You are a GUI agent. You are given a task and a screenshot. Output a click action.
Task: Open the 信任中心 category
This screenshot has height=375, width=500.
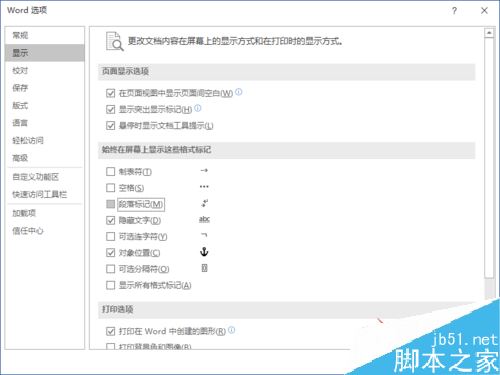pyautogui.click(x=45, y=231)
